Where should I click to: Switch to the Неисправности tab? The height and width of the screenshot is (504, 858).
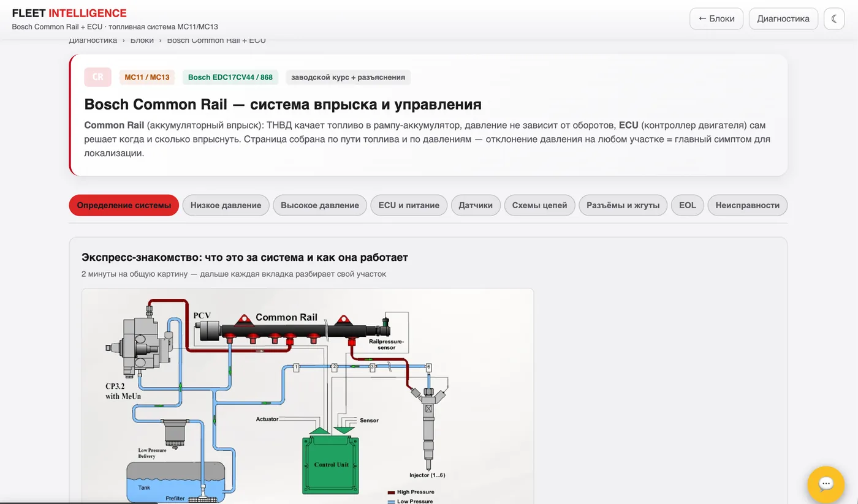pos(747,205)
